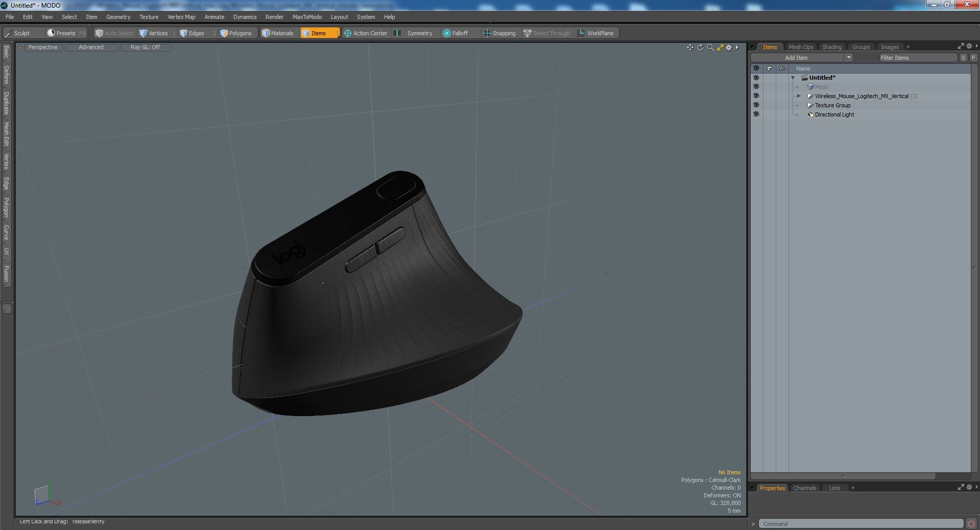The image size is (980, 530).
Task: Open the Add Item dropdown arrow
Action: (x=849, y=58)
